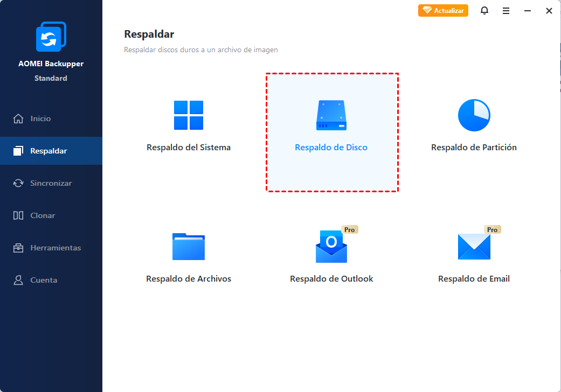Viewport: 561px width, 392px height.
Task: Open Herramientas from the sidebar
Action: 56,248
